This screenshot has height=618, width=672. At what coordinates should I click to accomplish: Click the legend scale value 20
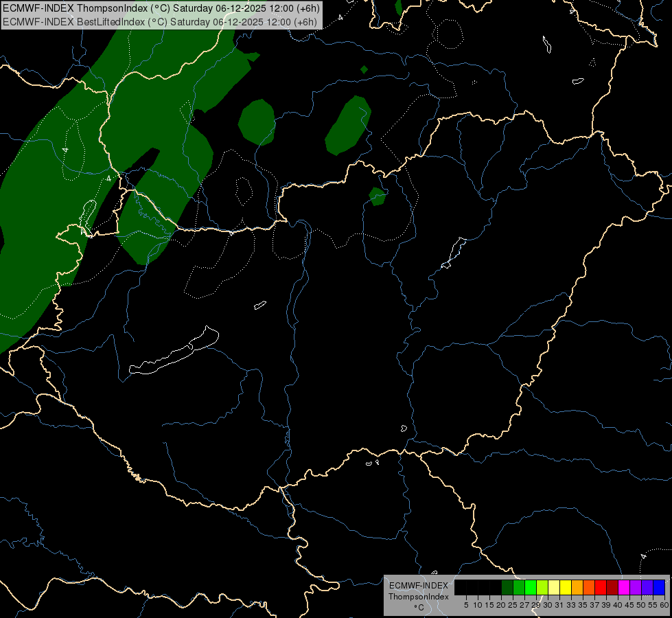(501, 605)
